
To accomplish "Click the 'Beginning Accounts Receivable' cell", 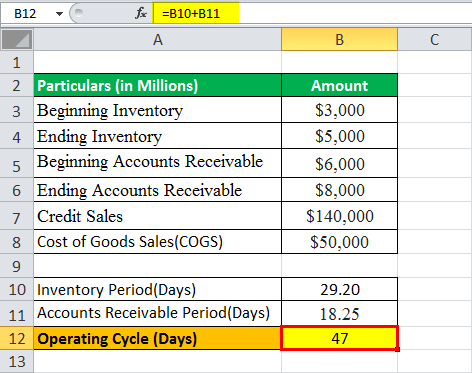I will click(158, 163).
